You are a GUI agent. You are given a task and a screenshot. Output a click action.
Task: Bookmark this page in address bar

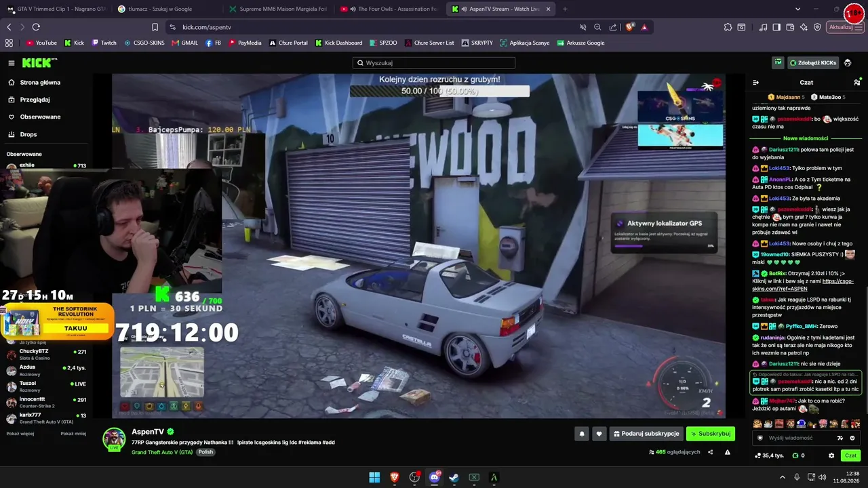point(155,27)
